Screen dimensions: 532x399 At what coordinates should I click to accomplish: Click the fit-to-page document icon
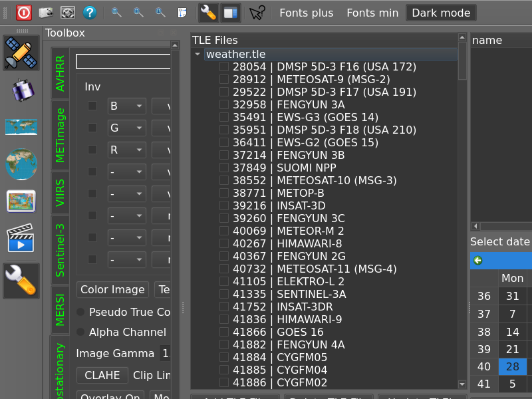click(182, 13)
